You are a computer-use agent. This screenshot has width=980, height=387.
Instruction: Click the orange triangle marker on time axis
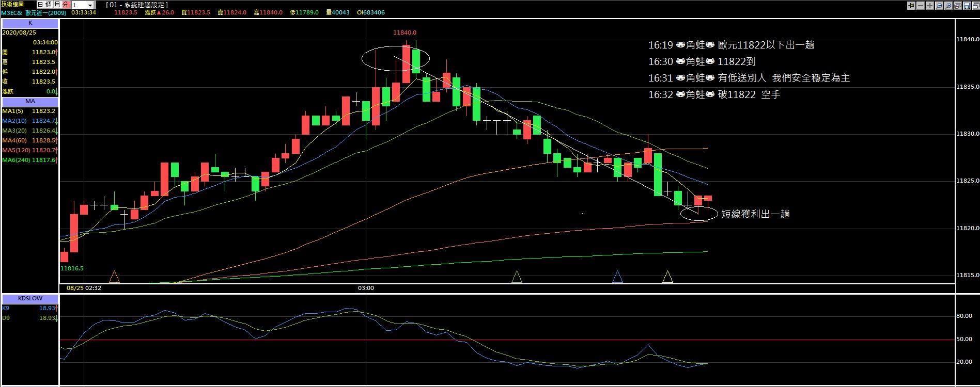coord(115,277)
